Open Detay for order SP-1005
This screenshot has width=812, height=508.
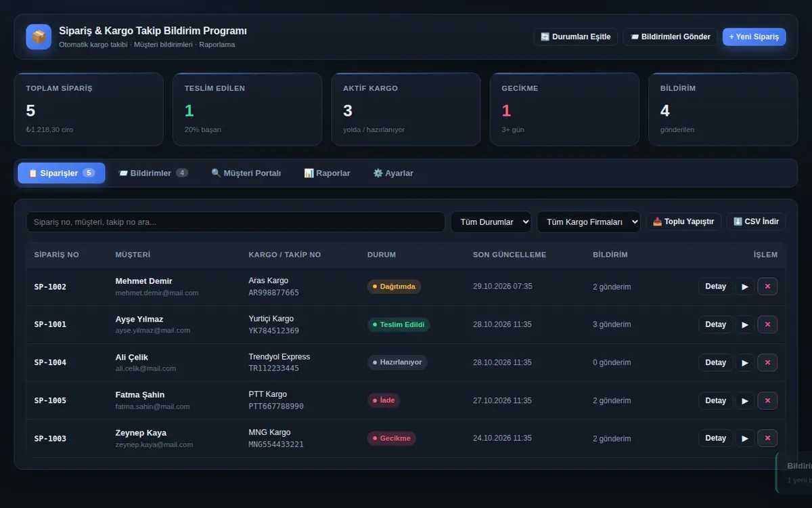[x=716, y=400]
